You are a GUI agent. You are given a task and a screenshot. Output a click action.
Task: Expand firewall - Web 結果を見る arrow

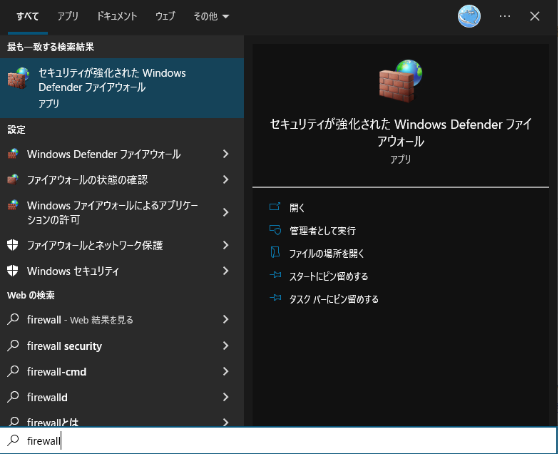coord(226,319)
